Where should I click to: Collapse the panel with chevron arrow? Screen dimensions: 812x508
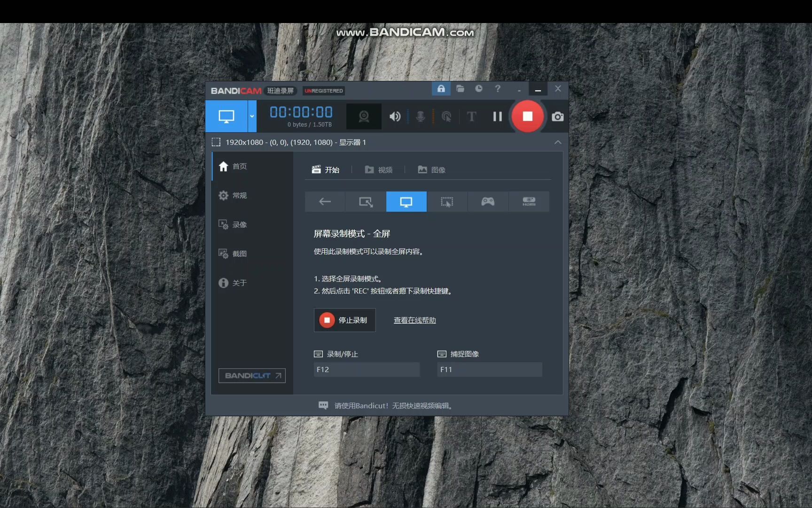558,142
